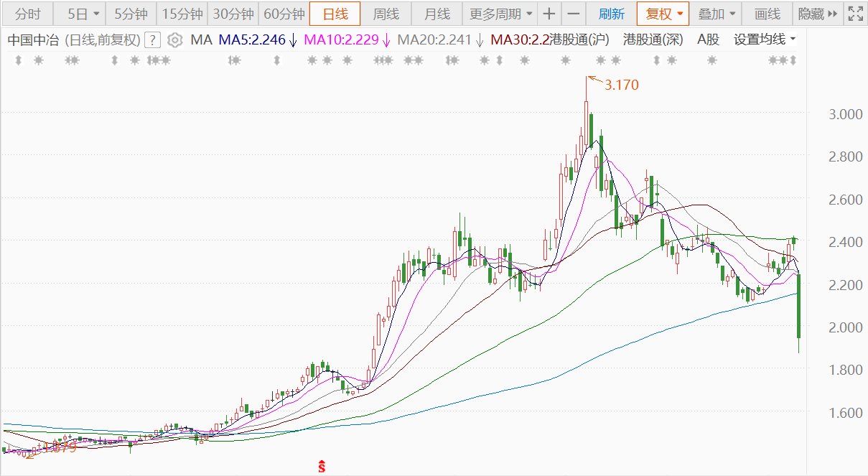This screenshot has height=476, width=868.
Task: Click the first event marker icon at top-left
Action: [x=18, y=62]
